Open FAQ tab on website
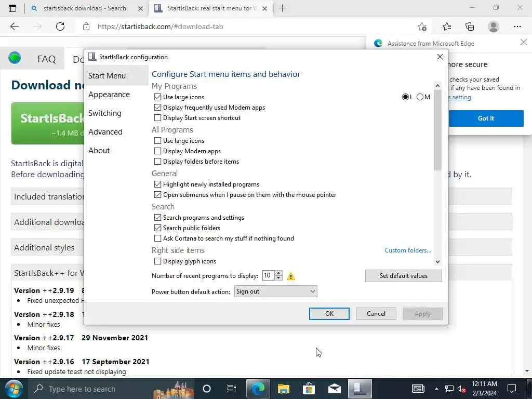The height and width of the screenshot is (399, 532). tap(46, 59)
